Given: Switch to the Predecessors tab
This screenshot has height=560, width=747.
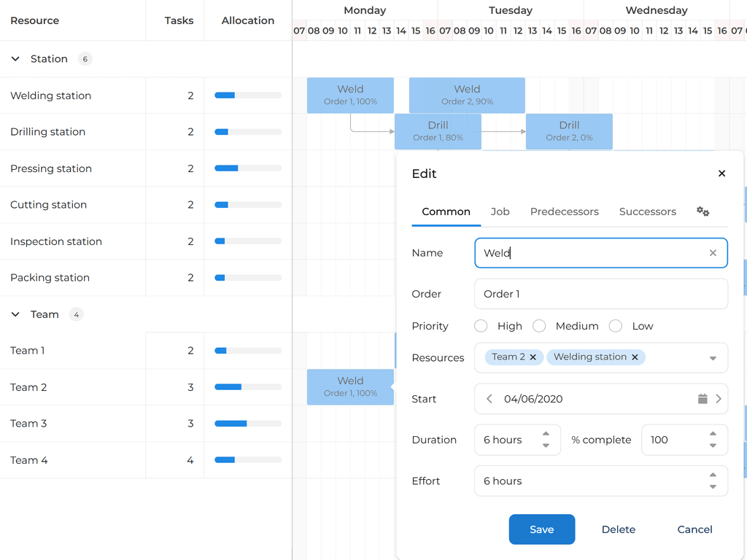Looking at the screenshot, I should click(564, 211).
